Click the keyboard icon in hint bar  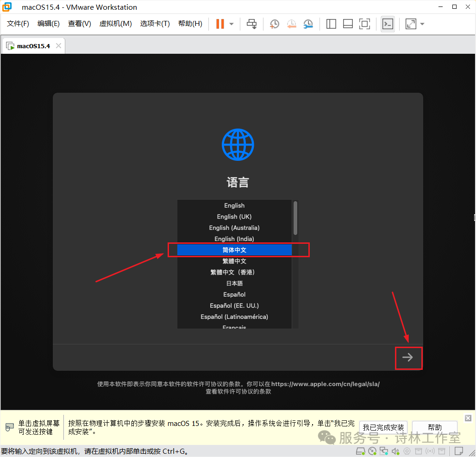pos(10,427)
